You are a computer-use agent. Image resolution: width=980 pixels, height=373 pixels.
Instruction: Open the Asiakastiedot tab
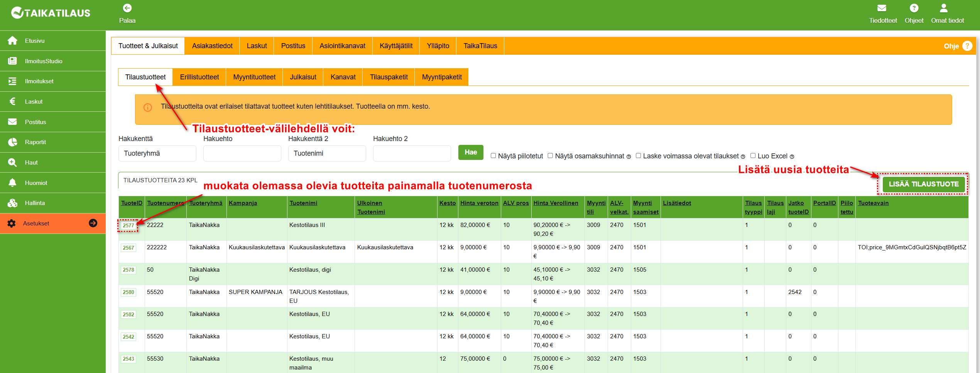pos(212,46)
